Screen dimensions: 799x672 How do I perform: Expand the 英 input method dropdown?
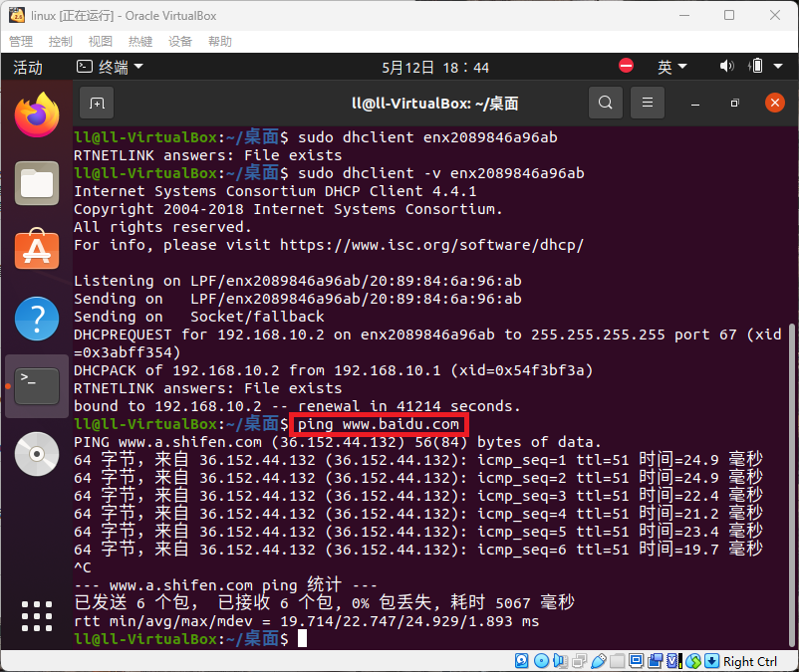coord(672,67)
